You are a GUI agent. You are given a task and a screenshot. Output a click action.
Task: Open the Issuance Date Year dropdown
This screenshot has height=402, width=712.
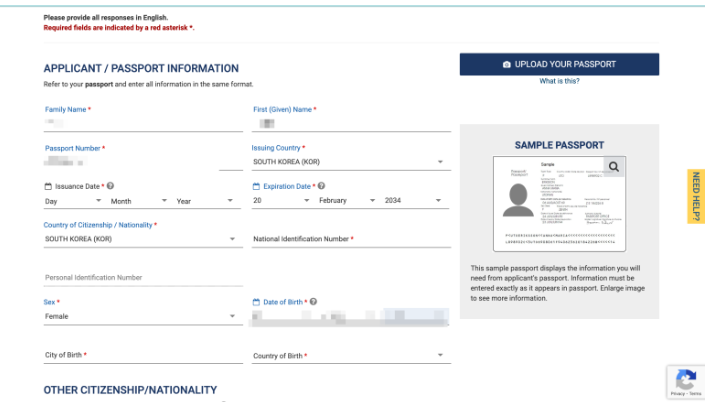click(x=205, y=201)
